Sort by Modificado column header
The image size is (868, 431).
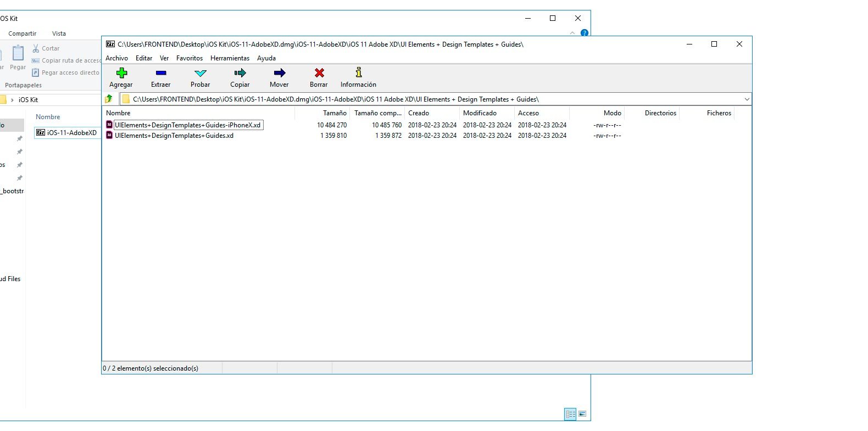coord(480,113)
